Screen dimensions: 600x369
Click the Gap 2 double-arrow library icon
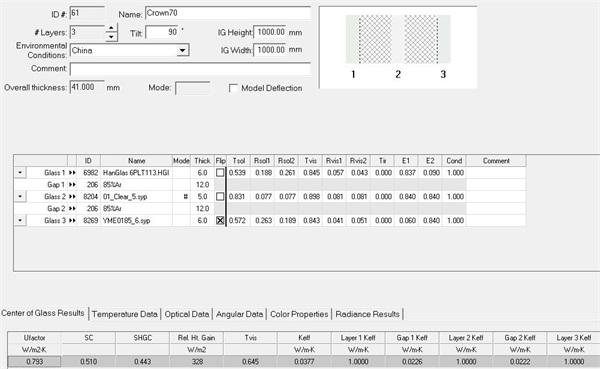(x=72, y=209)
